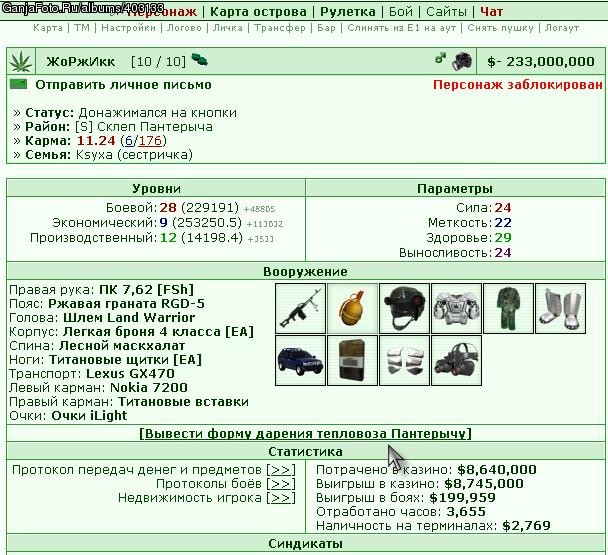608x555 pixels.
Task: Open the Персонаж tab
Action: tap(162, 12)
